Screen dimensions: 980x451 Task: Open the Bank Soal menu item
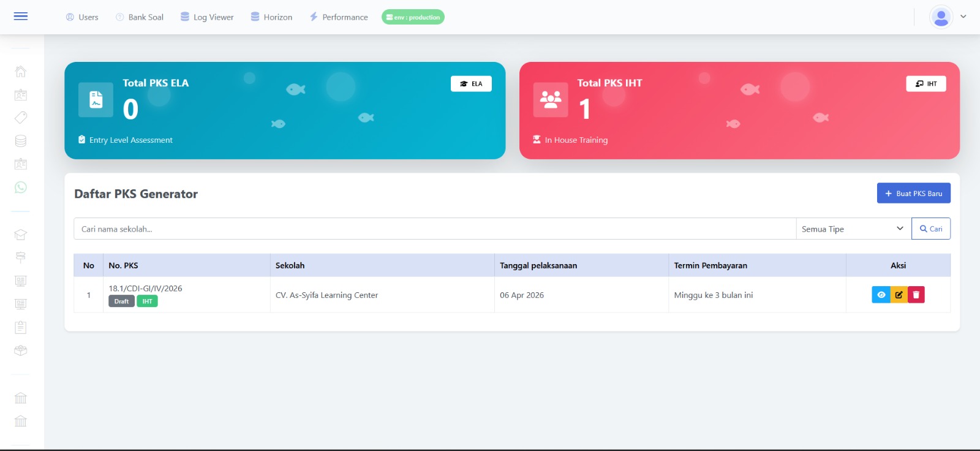140,17
